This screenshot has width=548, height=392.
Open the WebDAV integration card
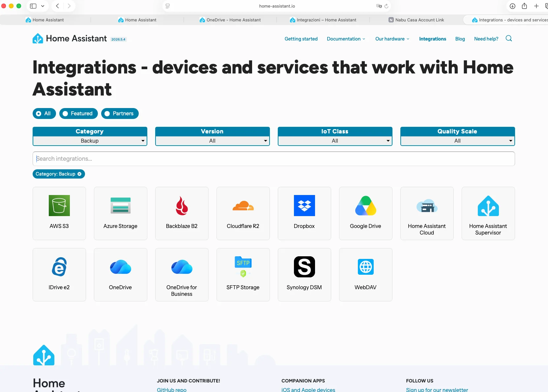[366, 275]
